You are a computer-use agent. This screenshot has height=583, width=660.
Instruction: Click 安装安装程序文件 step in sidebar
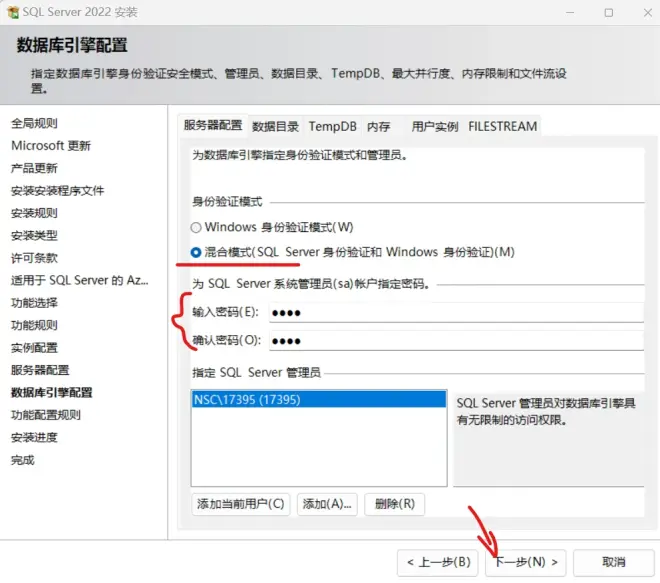click(x=57, y=191)
